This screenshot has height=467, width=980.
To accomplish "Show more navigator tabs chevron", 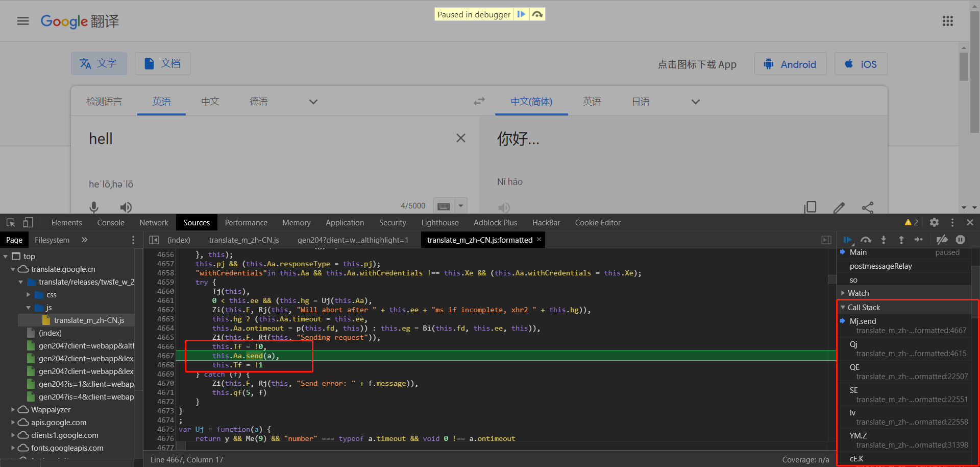I will coord(85,240).
